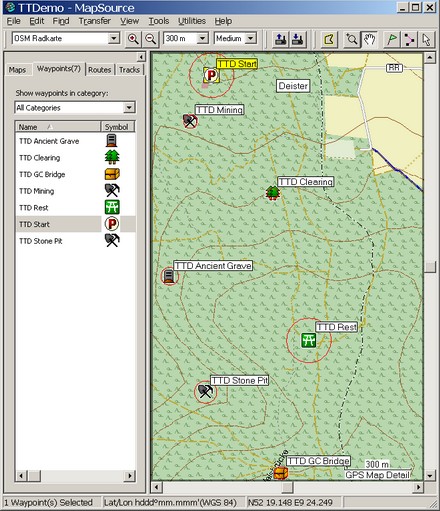
Task: Click the TTD GC Bridge chest icon on map
Action: pyautogui.click(x=280, y=473)
